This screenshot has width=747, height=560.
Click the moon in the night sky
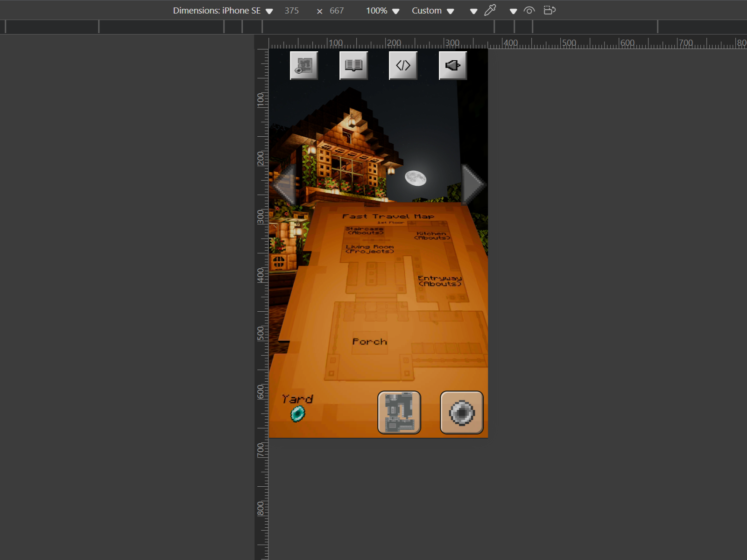(415, 178)
